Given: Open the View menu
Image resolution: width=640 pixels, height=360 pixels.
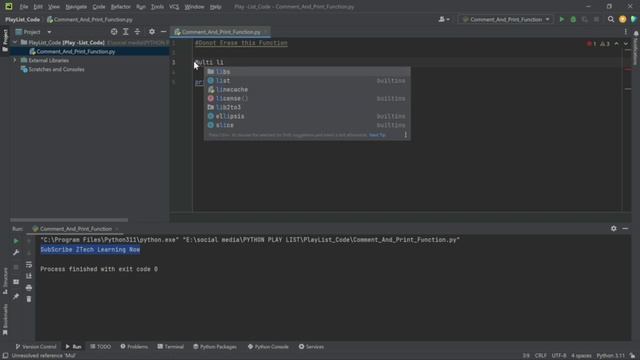Looking at the screenshot, I should point(53,7).
